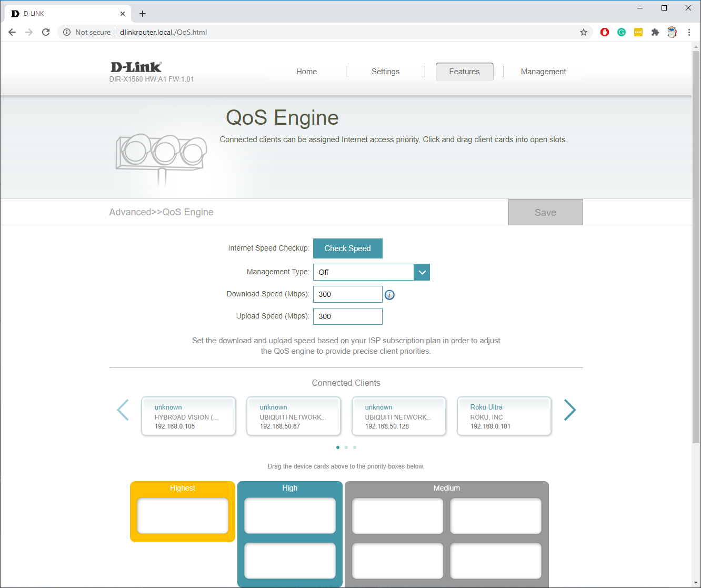Reload the page with refresh icon
Image resolution: width=701 pixels, height=588 pixels.
click(x=46, y=32)
